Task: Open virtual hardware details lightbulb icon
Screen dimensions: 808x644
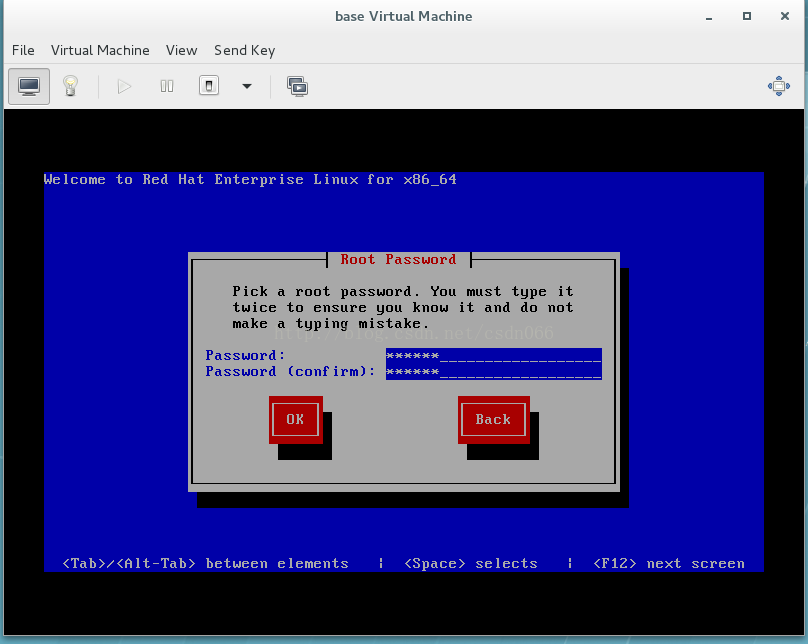Action: coord(71,86)
